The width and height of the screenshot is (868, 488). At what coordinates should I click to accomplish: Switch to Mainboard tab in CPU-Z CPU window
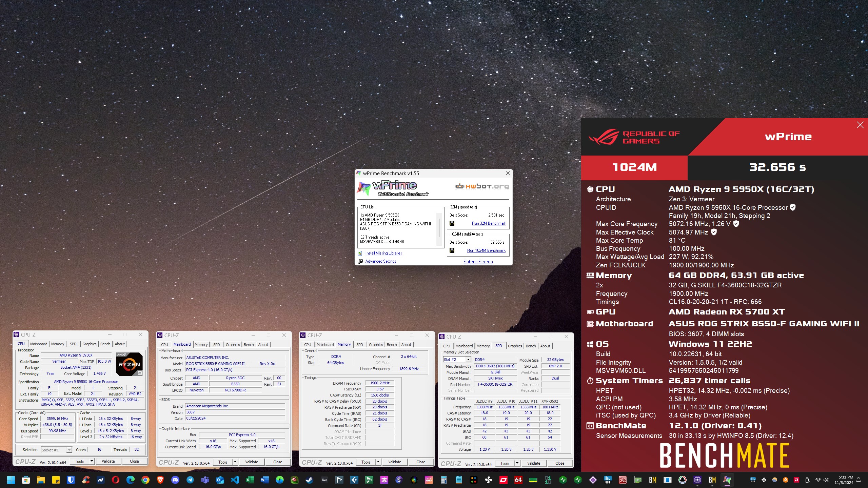(39, 344)
